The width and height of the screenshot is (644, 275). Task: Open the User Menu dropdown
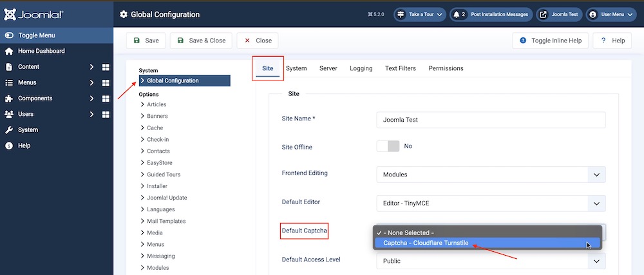[611, 14]
